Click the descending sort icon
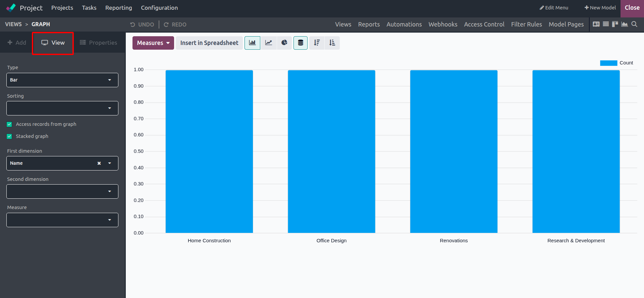644x298 pixels. (x=317, y=43)
